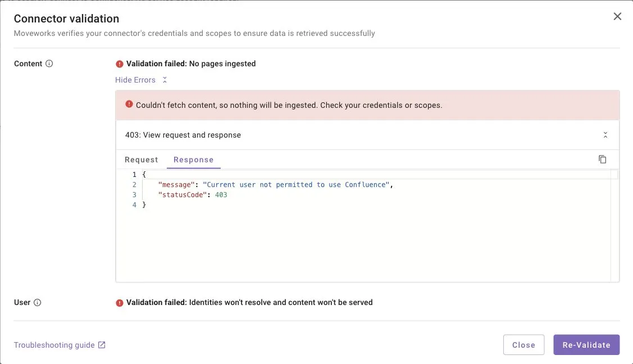Click the Connector validation title
Viewport: 633px width, 364px height.
coord(67,19)
